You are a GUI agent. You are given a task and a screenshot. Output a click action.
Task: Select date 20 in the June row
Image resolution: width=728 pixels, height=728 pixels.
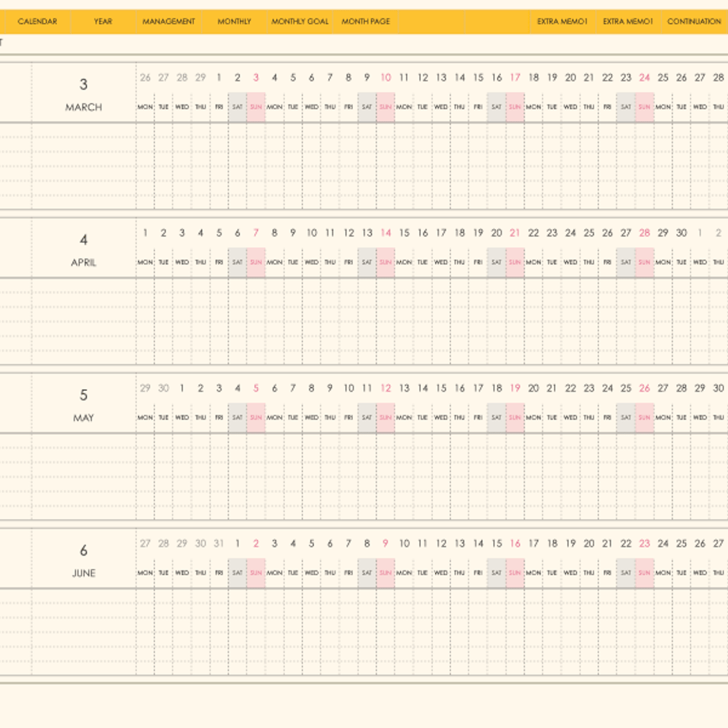(x=590, y=544)
